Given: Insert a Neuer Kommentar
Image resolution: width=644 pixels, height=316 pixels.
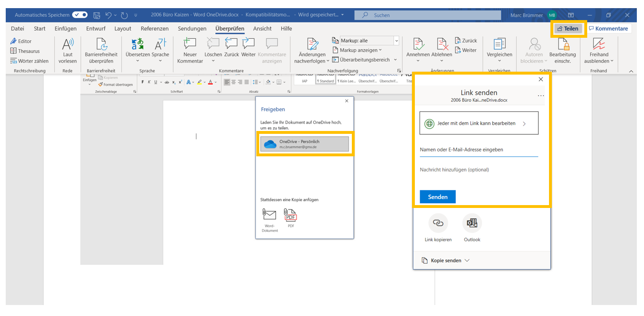Looking at the screenshot, I should point(190,51).
